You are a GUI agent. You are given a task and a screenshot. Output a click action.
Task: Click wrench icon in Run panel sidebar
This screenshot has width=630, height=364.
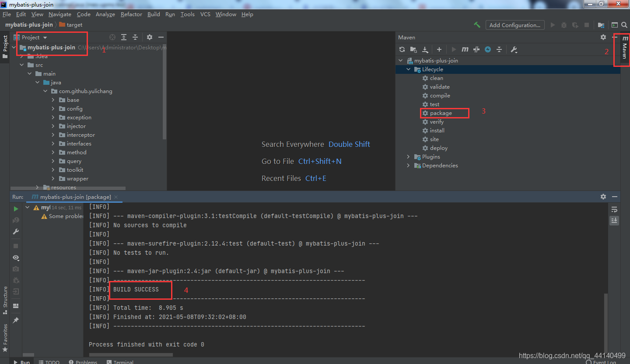tap(16, 232)
